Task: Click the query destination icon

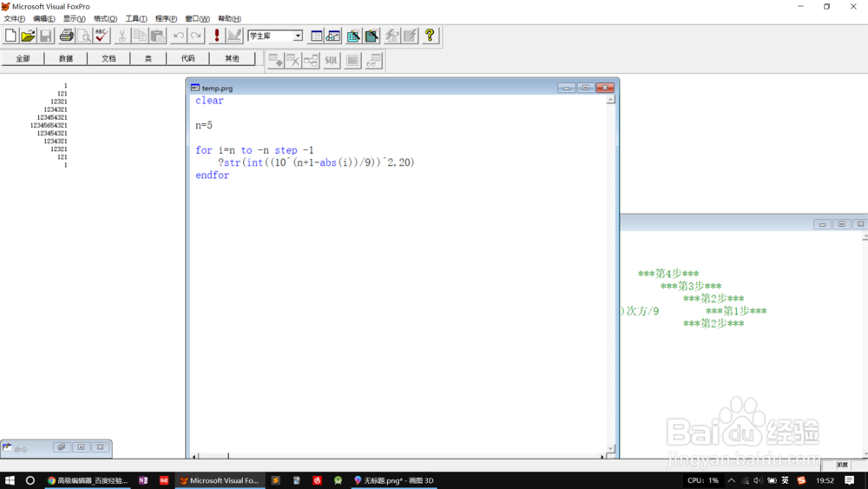Action: (373, 60)
